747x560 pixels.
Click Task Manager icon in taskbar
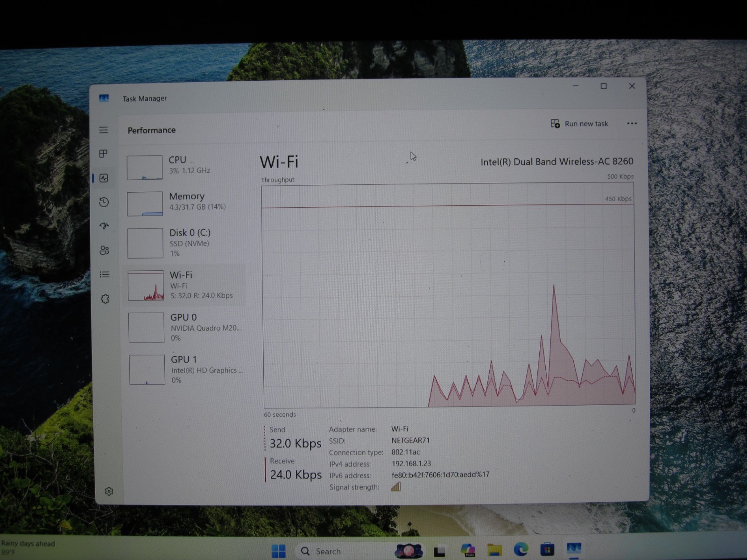tap(574, 549)
